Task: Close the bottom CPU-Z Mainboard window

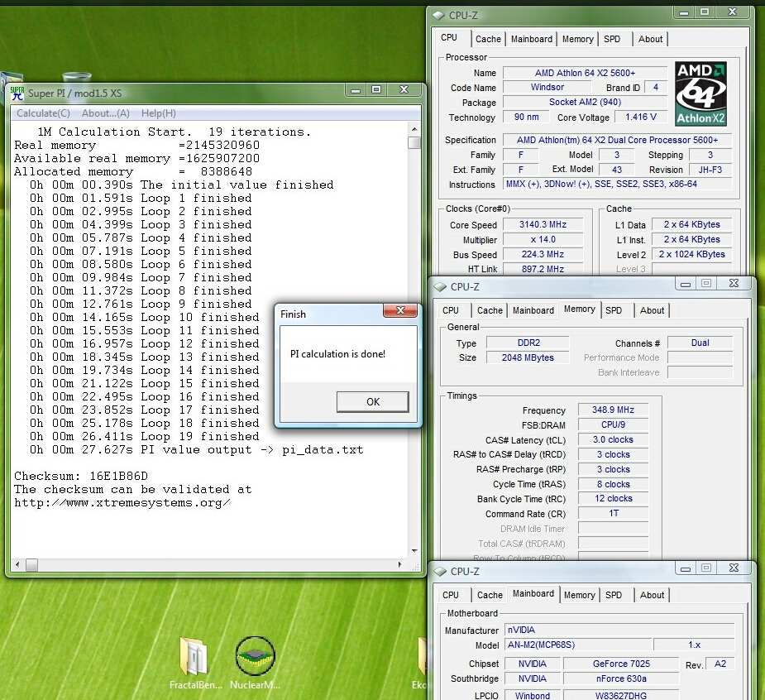Action: [x=734, y=568]
